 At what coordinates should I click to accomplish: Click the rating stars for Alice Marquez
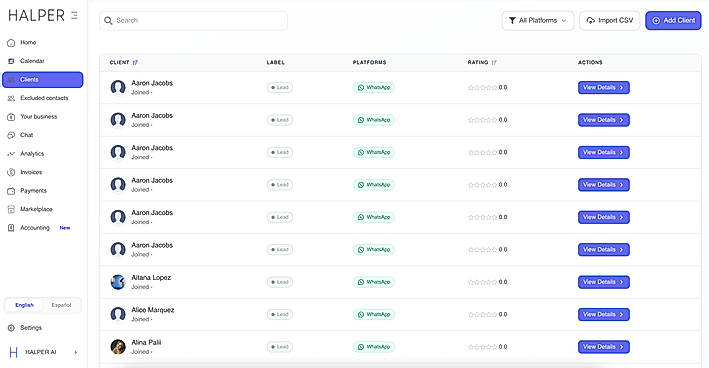click(x=482, y=315)
